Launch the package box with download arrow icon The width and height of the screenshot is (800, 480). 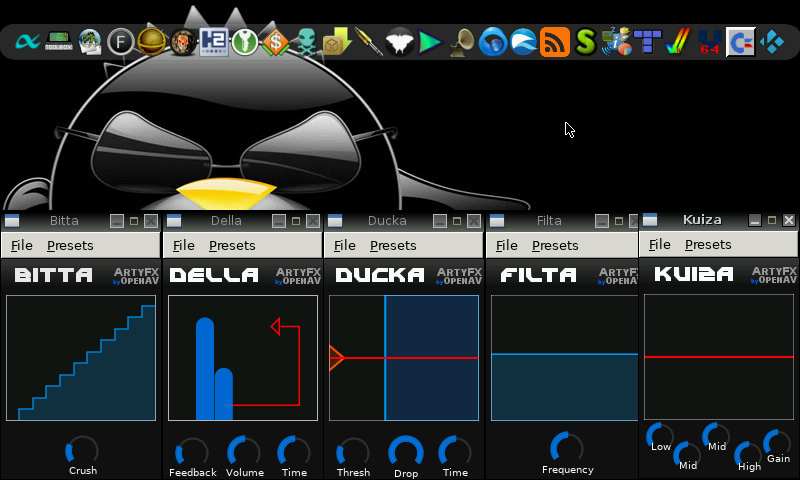[337, 42]
